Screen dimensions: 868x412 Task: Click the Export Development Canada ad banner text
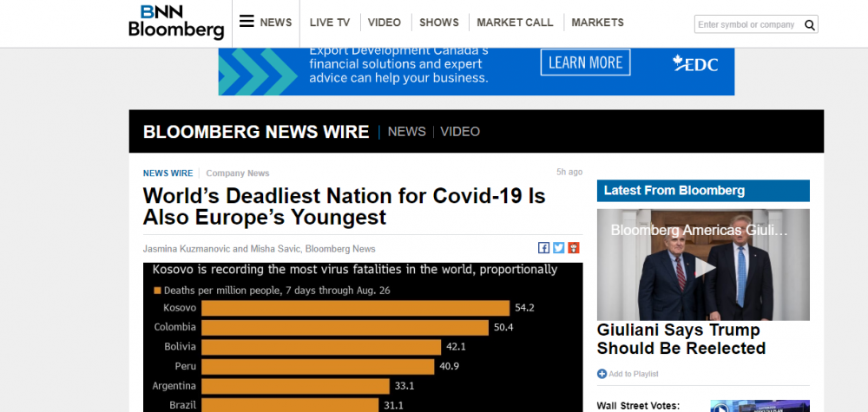tap(398, 64)
